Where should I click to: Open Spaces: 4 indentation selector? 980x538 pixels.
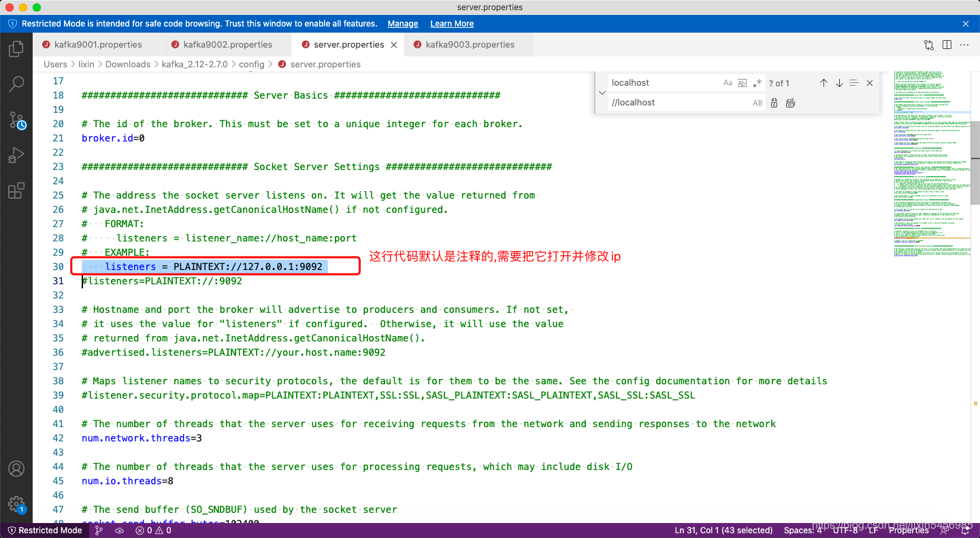(x=803, y=531)
